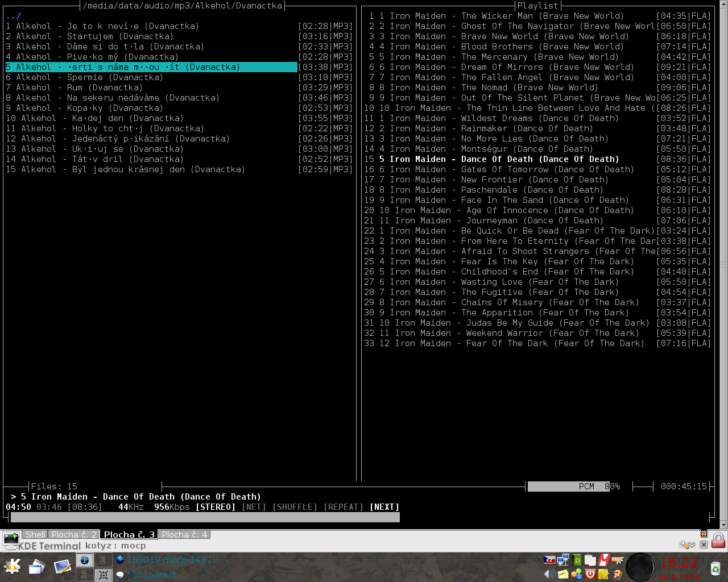The image size is (728, 582).
Task: Select the Plocha č. 3 tab
Action: [129, 534]
